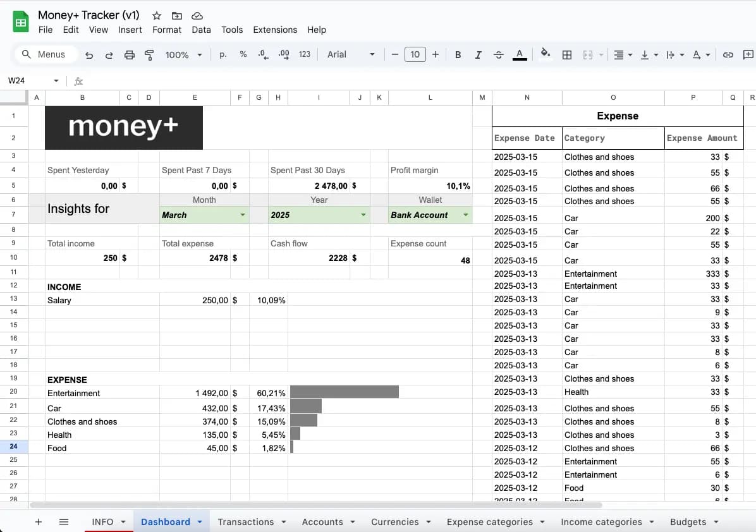Open the Month dropdown showing March
756x532 pixels.
click(204, 215)
